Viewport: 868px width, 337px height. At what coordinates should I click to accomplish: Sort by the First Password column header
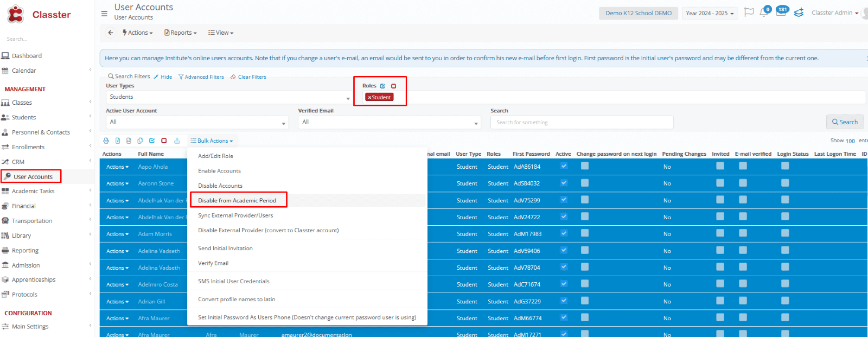pyautogui.click(x=531, y=154)
